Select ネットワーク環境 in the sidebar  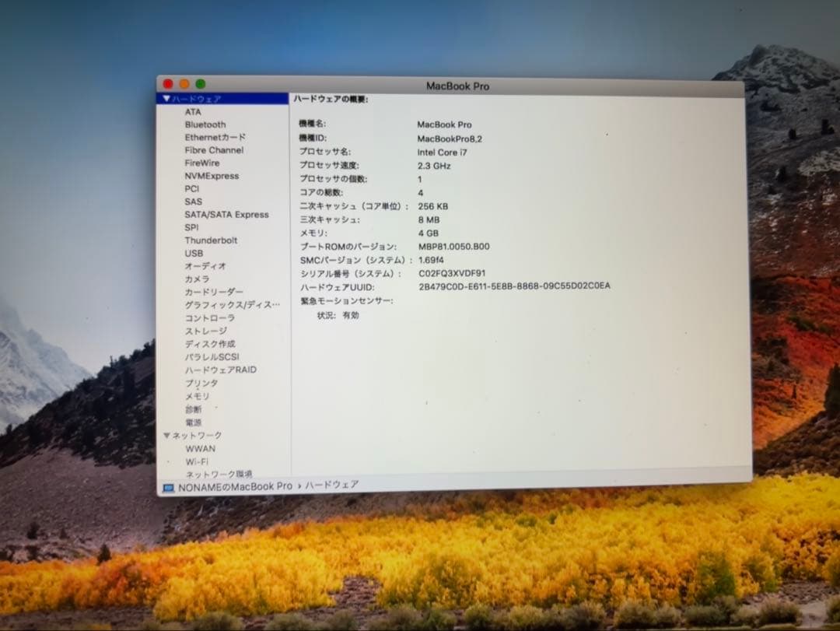pyautogui.click(x=219, y=474)
